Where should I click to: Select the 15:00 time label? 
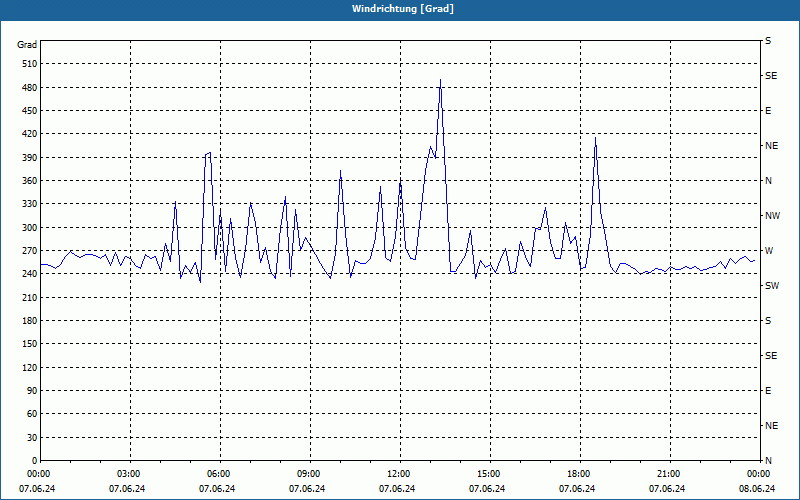tap(488, 474)
